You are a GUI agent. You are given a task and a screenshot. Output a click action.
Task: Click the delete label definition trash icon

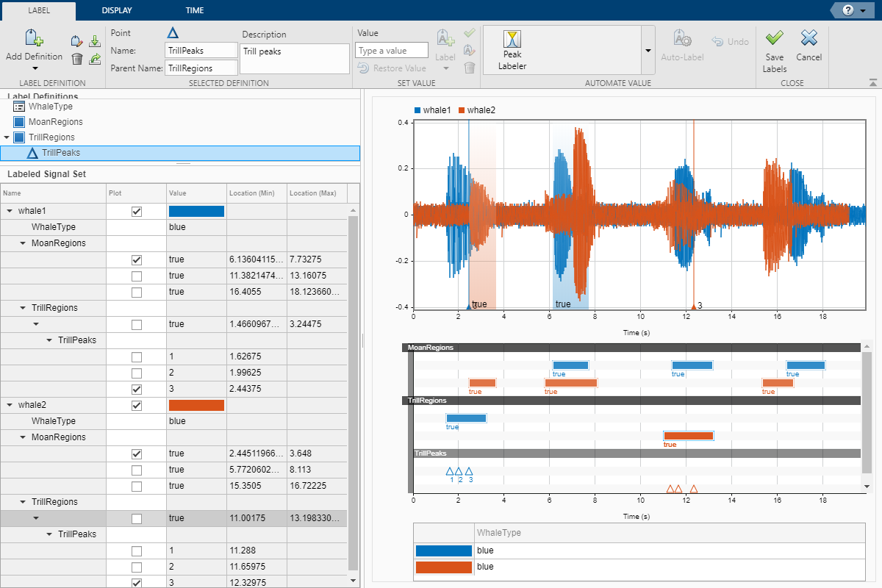tap(76, 59)
